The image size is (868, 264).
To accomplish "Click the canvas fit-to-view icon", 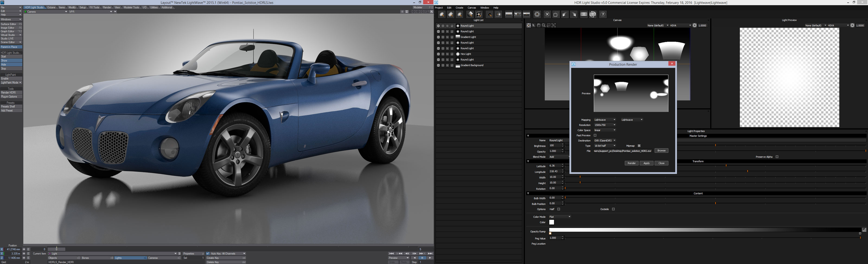I will 554,25.
